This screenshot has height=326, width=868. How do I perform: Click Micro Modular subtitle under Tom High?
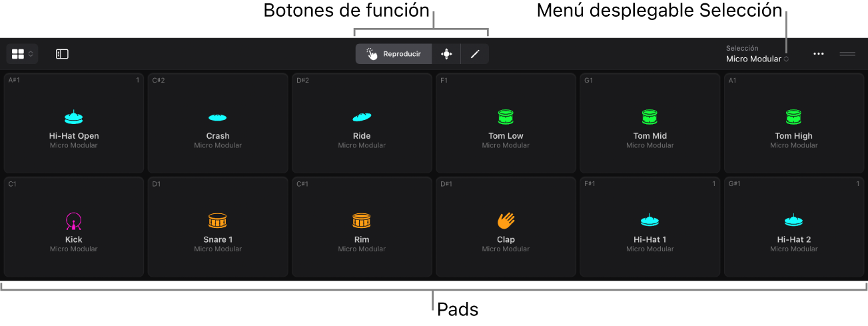pyautogui.click(x=794, y=145)
